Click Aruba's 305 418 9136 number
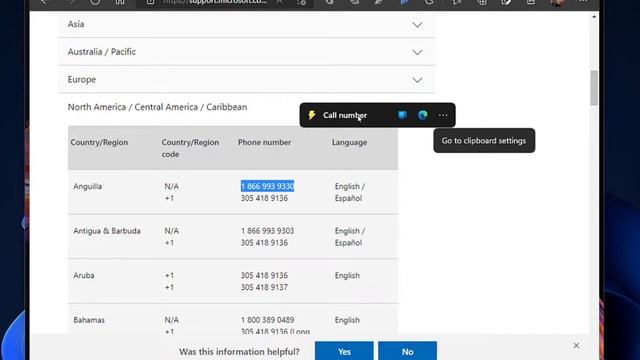The height and width of the screenshot is (360, 640). [x=264, y=275]
